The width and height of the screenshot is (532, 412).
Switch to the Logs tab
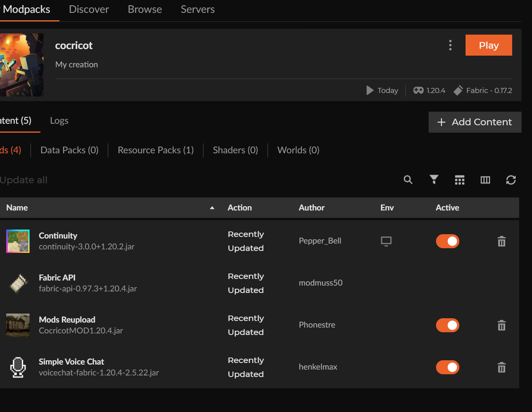click(59, 121)
